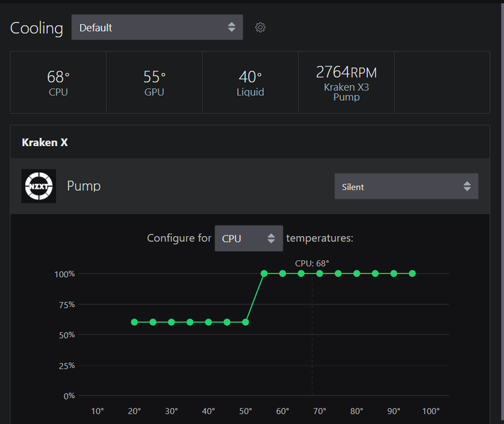Viewport: 504px width, 424px height.
Task: Select the 70° point on the pump curve
Action: click(x=319, y=273)
